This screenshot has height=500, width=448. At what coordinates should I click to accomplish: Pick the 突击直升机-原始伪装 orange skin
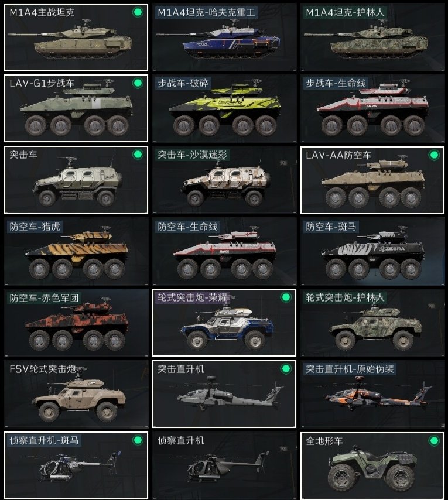pyautogui.click(x=372, y=394)
